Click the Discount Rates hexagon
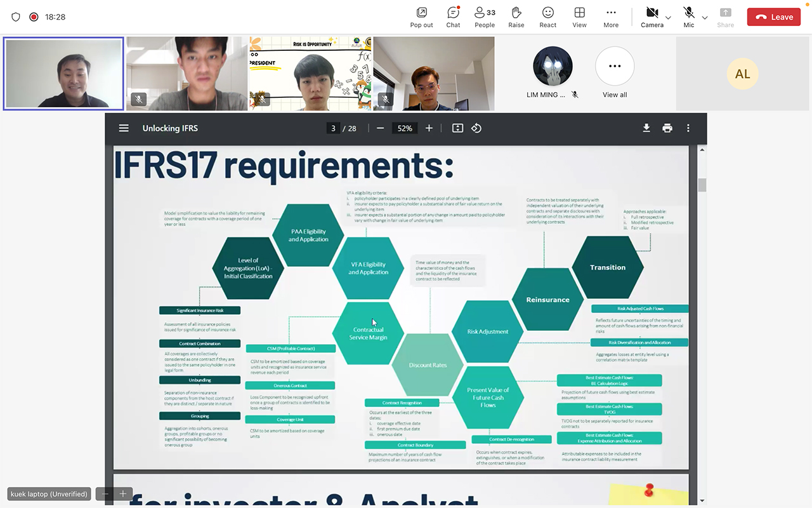This screenshot has width=812, height=508. [428, 365]
